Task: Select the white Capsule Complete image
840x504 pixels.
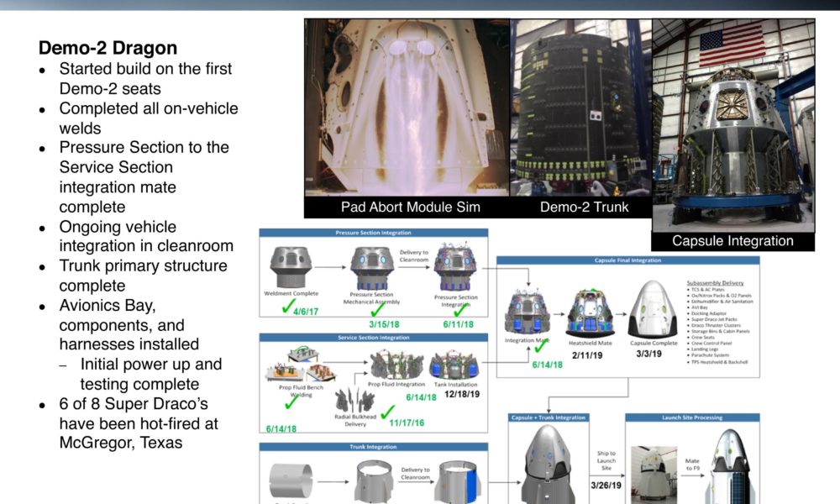Action: point(653,310)
